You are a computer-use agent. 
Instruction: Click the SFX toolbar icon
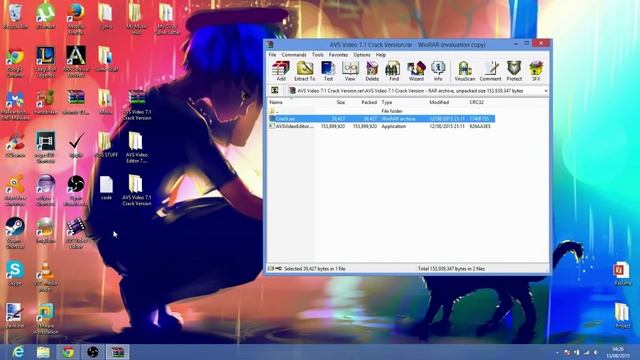coord(536,71)
